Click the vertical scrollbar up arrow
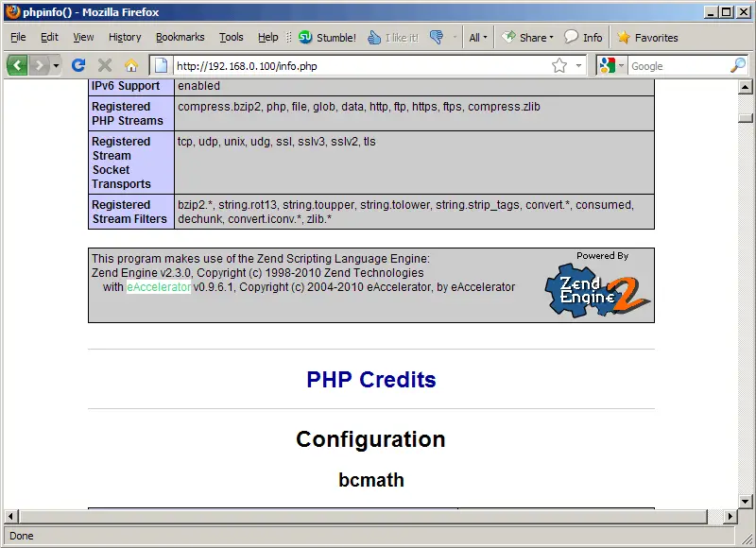Viewport: 756px width, 548px height. [x=746, y=87]
